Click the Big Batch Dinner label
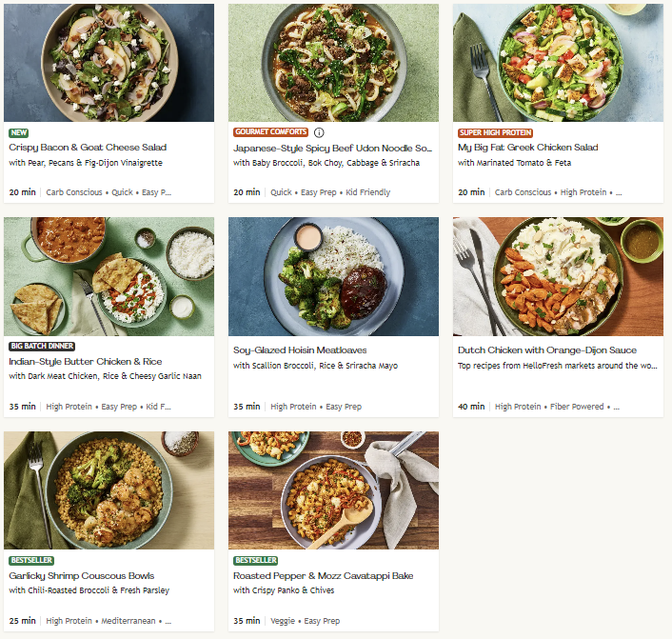Image resolution: width=672 pixels, height=639 pixels. pyautogui.click(x=42, y=346)
